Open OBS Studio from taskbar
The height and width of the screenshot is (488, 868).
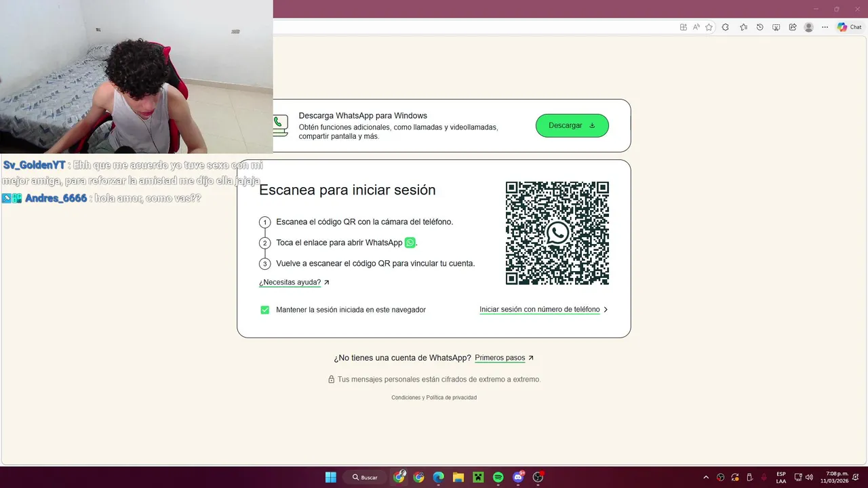538,477
